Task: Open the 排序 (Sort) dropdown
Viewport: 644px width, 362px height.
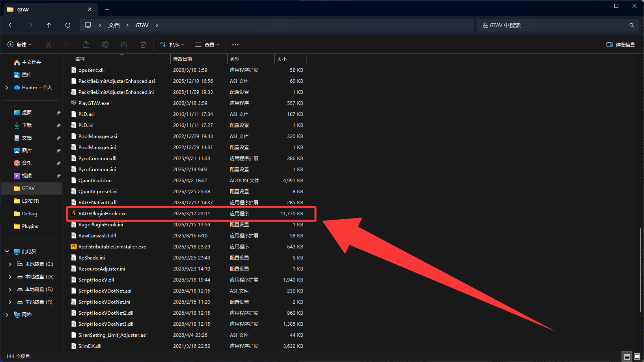Action: (172, 45)
